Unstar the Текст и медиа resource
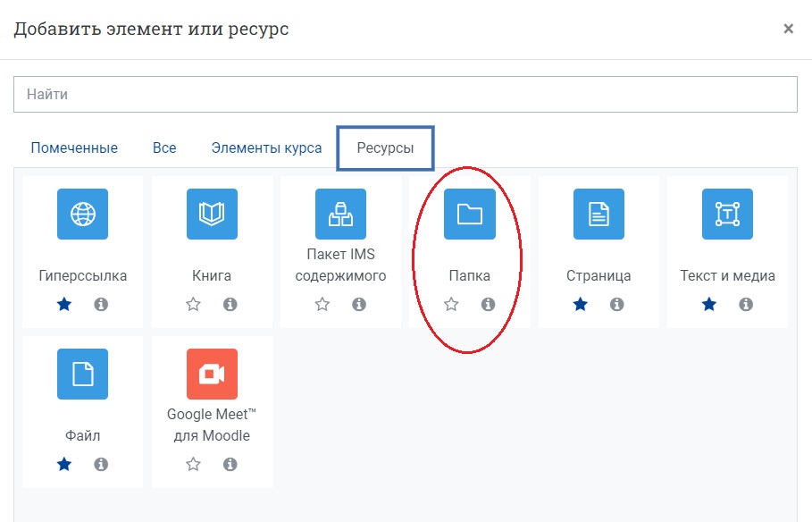 click(709, 304)
